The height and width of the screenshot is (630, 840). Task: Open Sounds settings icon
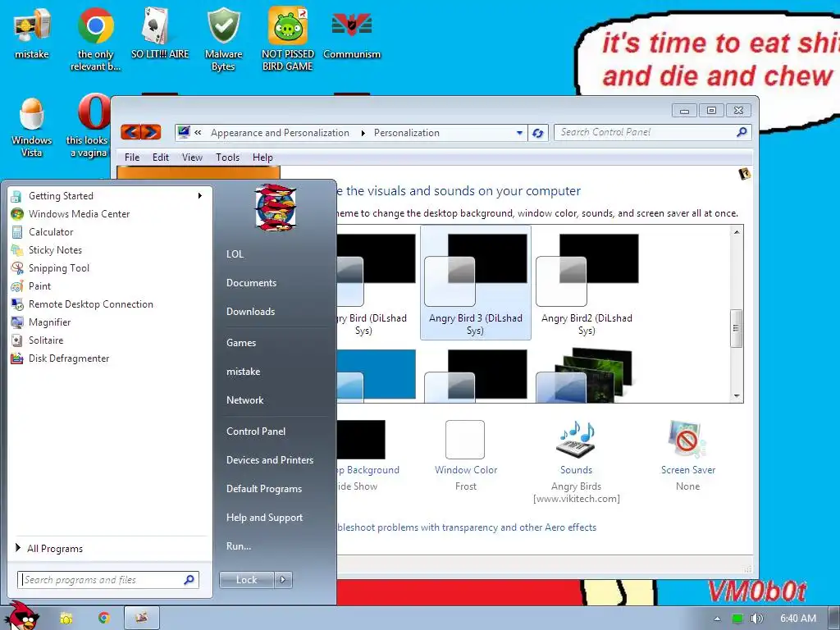pyautogui.click(x=576, y=441)
